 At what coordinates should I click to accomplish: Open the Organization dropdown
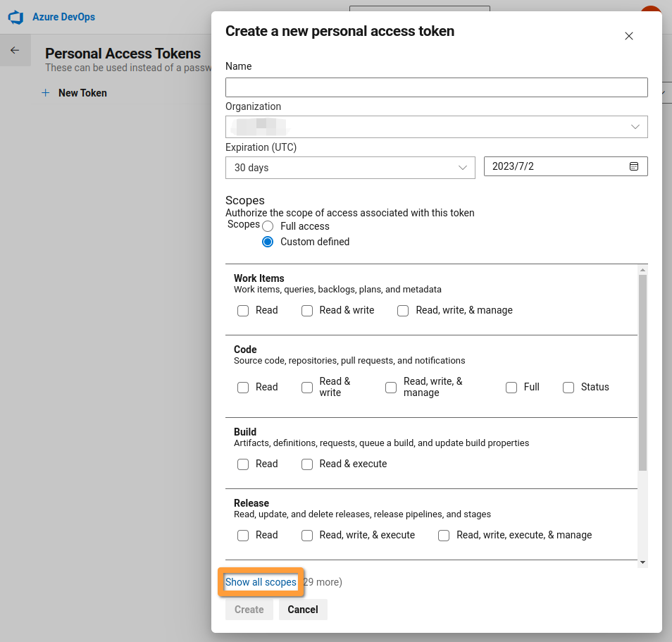tap(436, 127)
